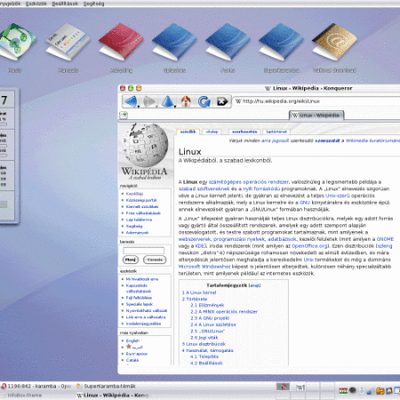Screen dimensions: 400x400
Task: Open the Eszközök menu
Action: (36, 4)
